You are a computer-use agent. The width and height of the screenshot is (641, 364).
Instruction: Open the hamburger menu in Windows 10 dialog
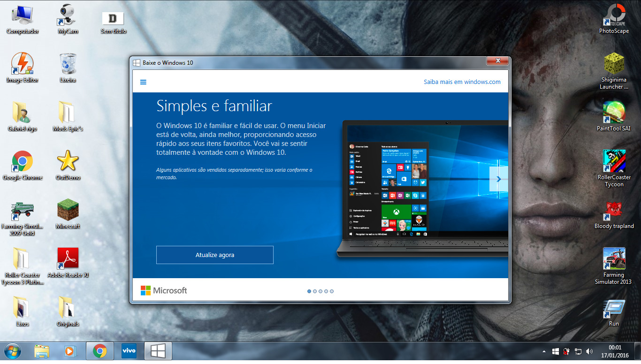coord(144,82)
